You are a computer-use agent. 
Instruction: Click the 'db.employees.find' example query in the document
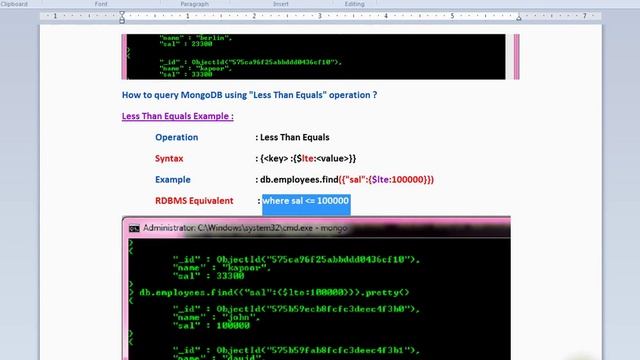[347, 180]
